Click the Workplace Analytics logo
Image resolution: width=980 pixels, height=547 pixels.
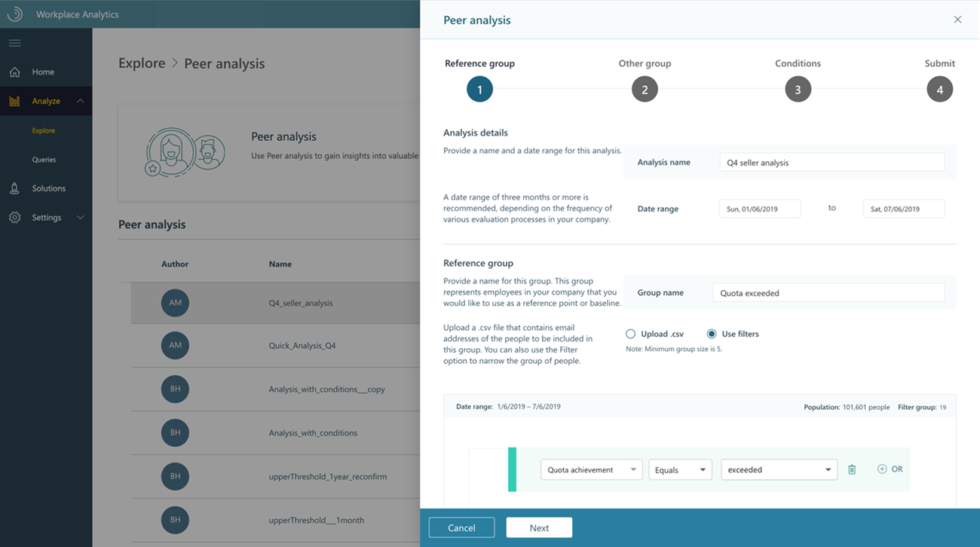coord(14,14)
